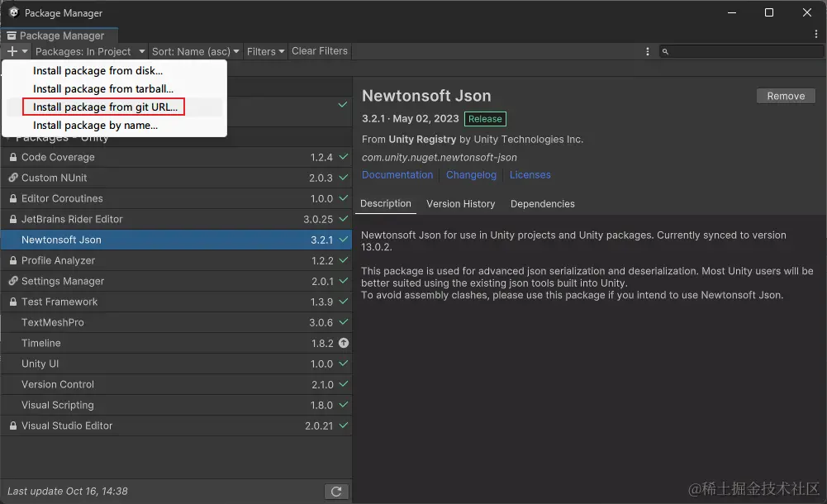This screenshot has width=827, height=504.
Task: Open Sort: Name (asc) dropdown
Action: pos(195,51)
